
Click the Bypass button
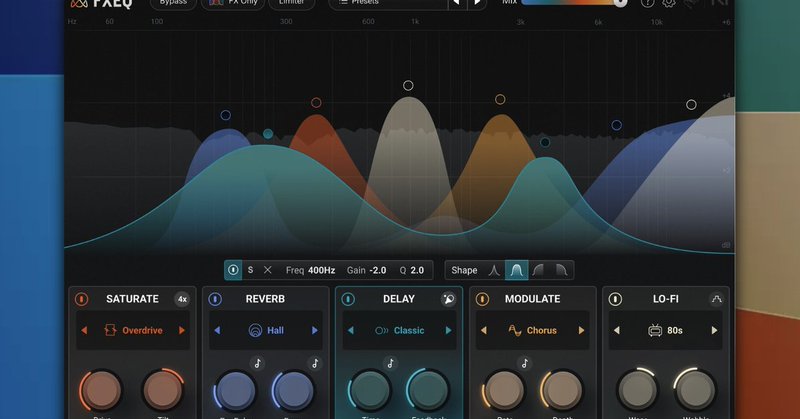click(173, 3)
